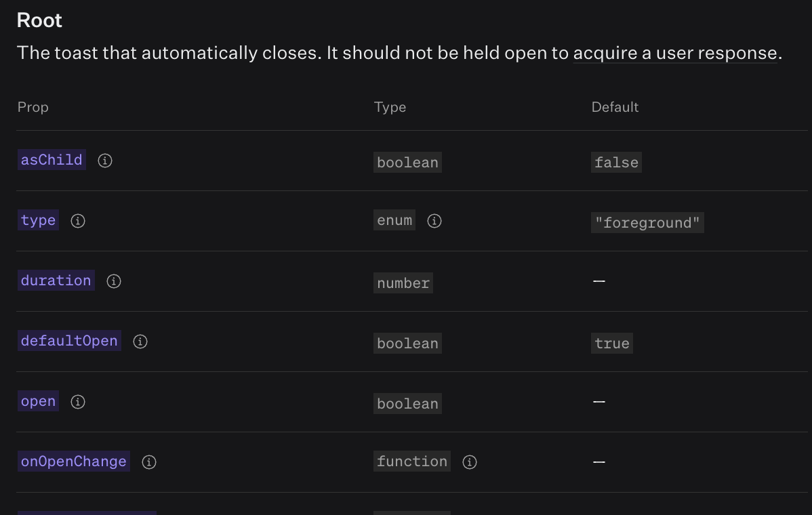Click the Root section heading
Viewport: 812px width, 515px height.
click(x=39, y=20)
